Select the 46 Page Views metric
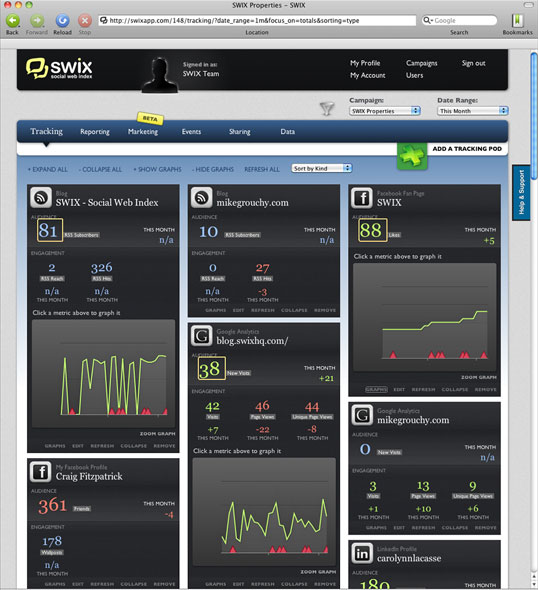 262,406
